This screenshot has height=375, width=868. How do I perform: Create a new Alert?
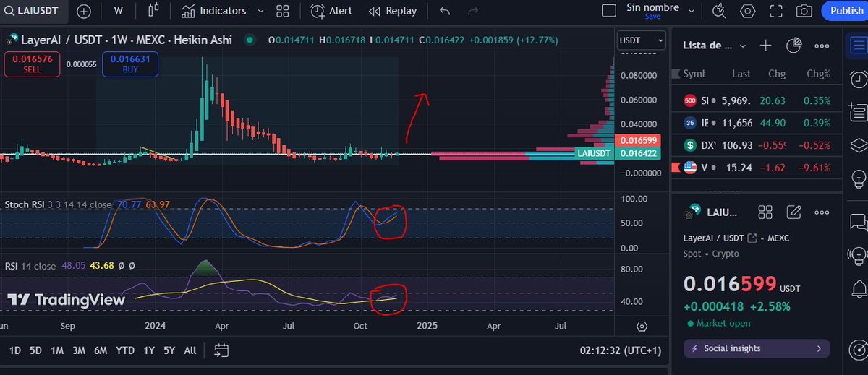(331, 11)
